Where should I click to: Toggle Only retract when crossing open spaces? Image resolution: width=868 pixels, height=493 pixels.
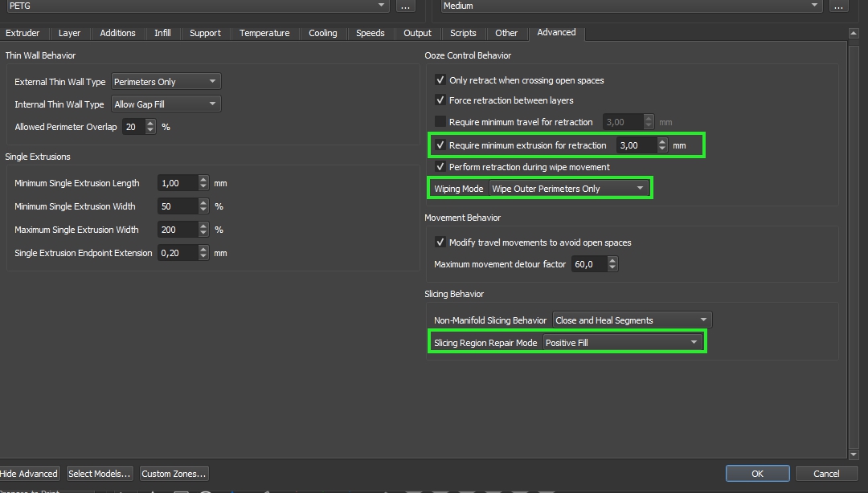440,80
